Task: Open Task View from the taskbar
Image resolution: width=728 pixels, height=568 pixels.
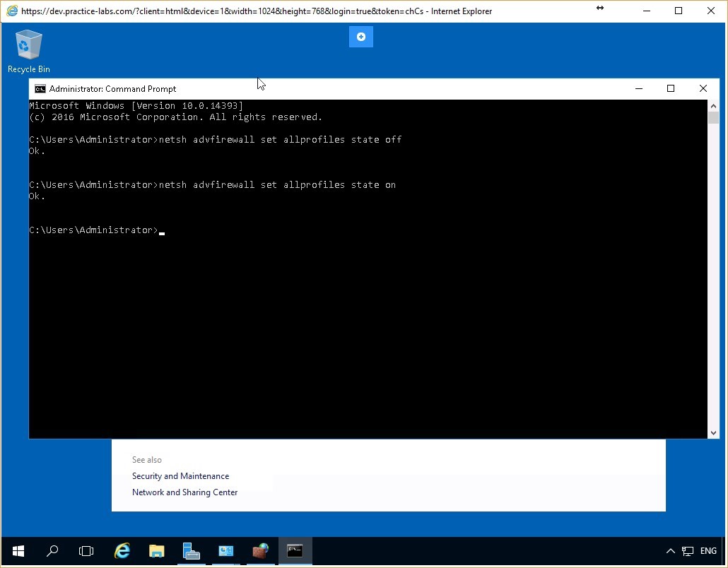Action: 86,551
